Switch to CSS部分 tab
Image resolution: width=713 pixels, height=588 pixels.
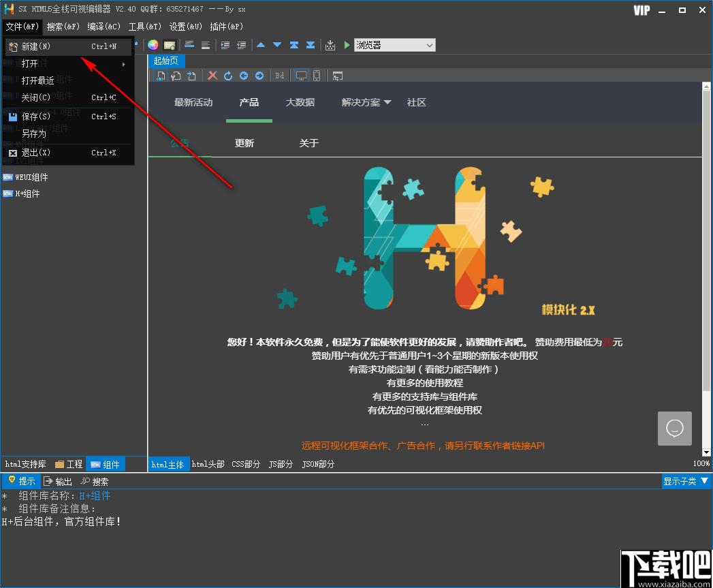246,464
